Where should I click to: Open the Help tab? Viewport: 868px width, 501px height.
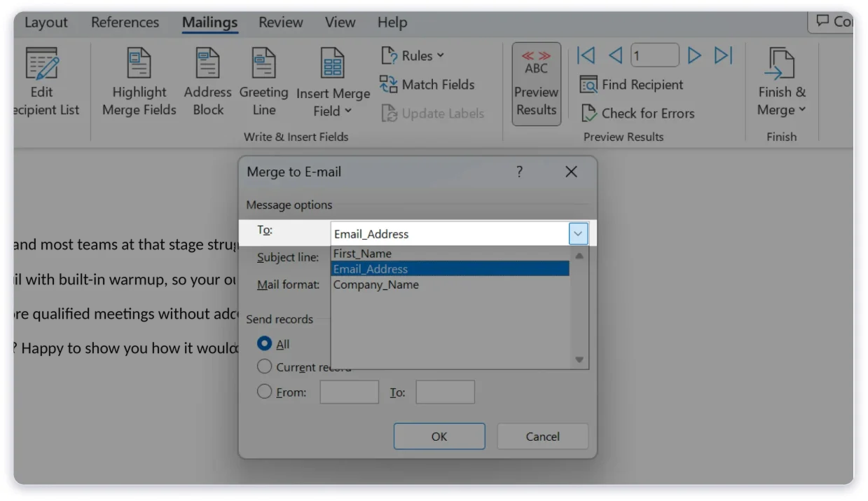point(392,22)
